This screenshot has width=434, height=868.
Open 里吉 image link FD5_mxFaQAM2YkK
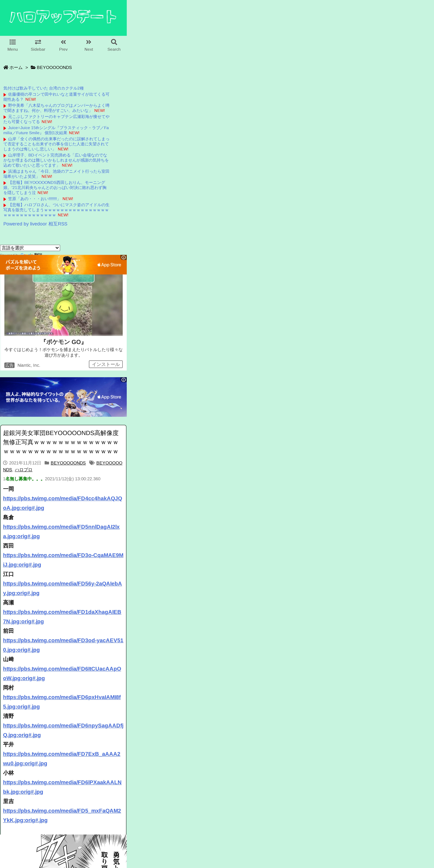coord(62,815)
